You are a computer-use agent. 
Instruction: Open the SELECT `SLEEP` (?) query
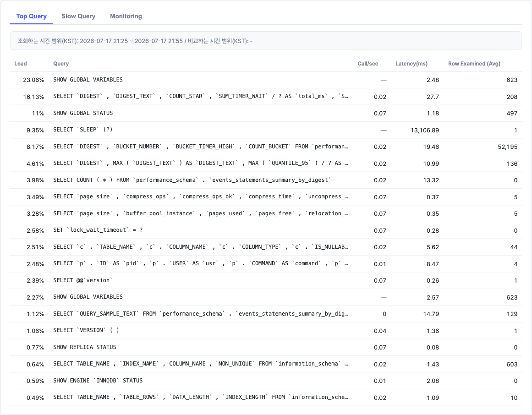pyautogui.click(x=266, y=130)
